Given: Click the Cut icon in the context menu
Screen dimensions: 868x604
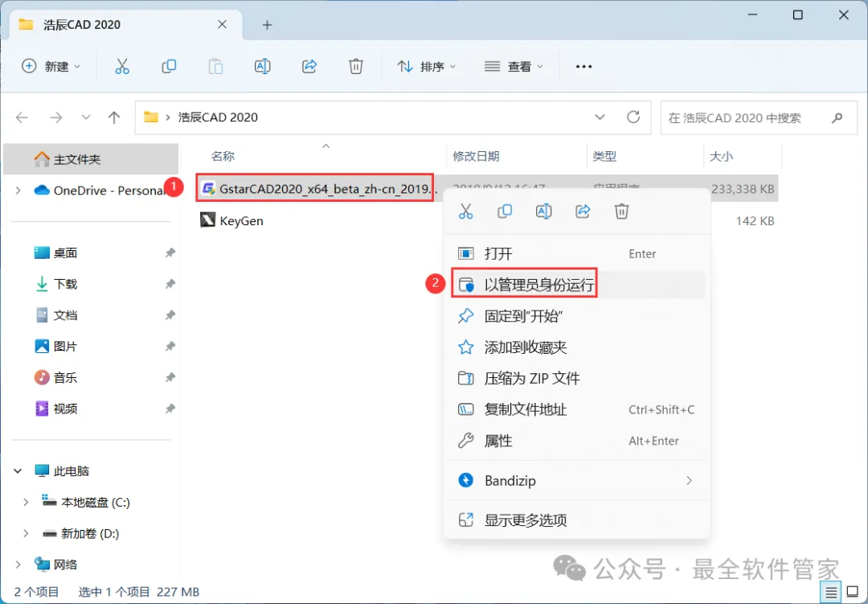Looking at the screenshot, I should point(465,212).
